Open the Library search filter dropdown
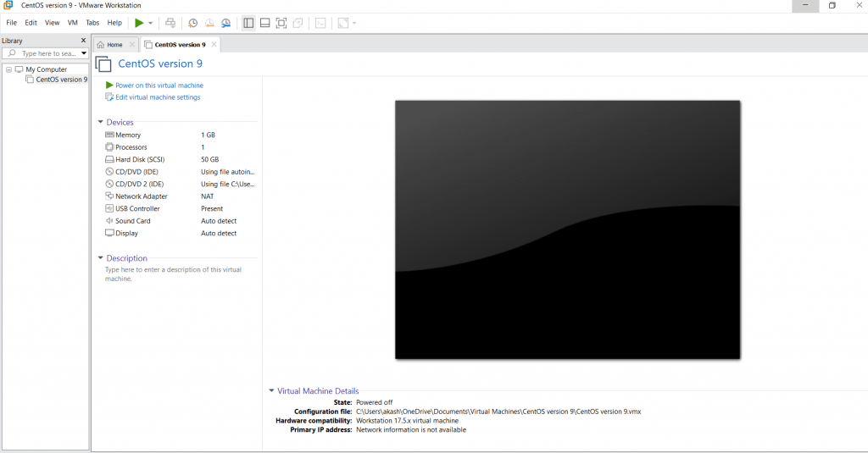 (84, 53)
